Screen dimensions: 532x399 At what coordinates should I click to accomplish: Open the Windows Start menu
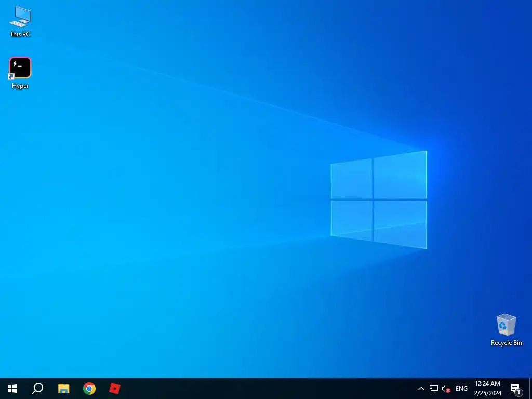[x=12, y=389]
